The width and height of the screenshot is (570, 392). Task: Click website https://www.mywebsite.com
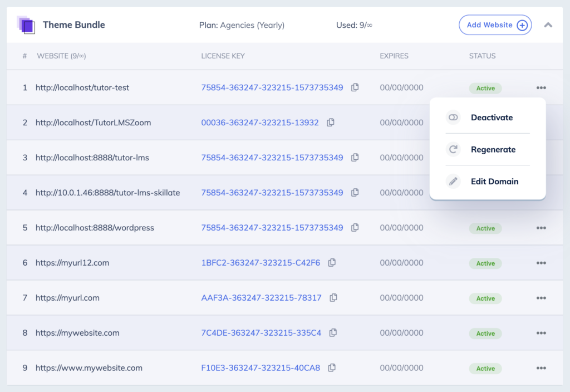point(89,367)
